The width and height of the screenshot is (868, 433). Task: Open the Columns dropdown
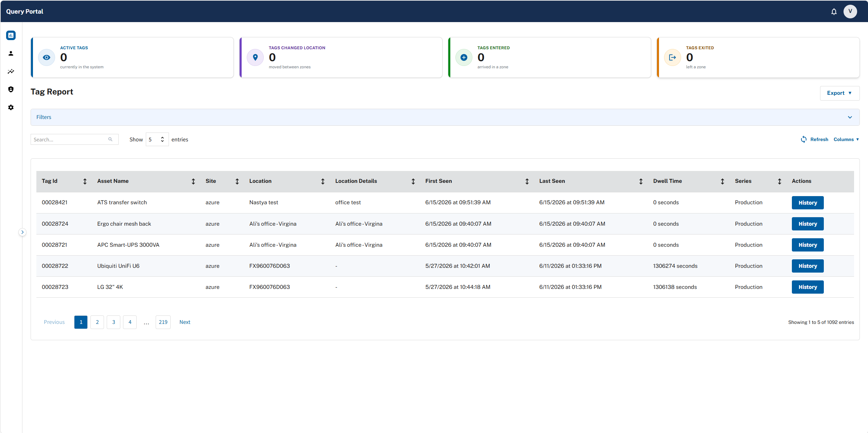(846, 139)
